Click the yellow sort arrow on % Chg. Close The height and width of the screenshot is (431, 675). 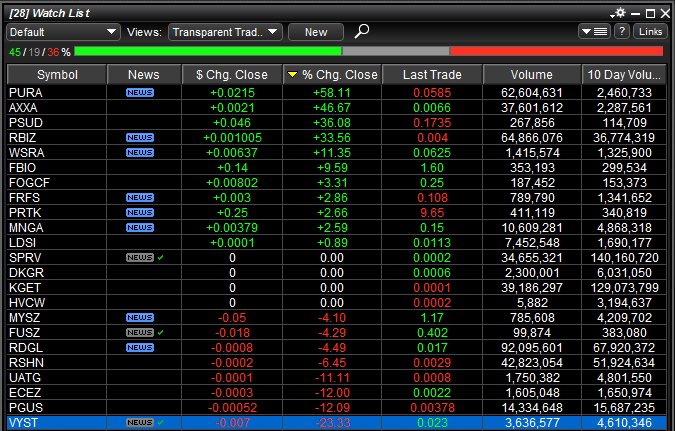[292, 75]
